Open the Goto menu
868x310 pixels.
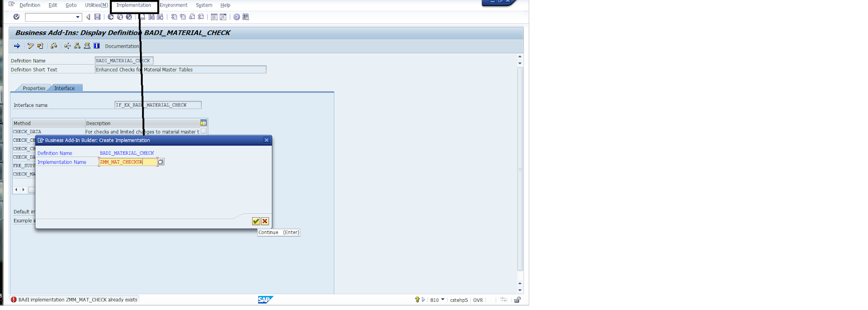[71, 5]
